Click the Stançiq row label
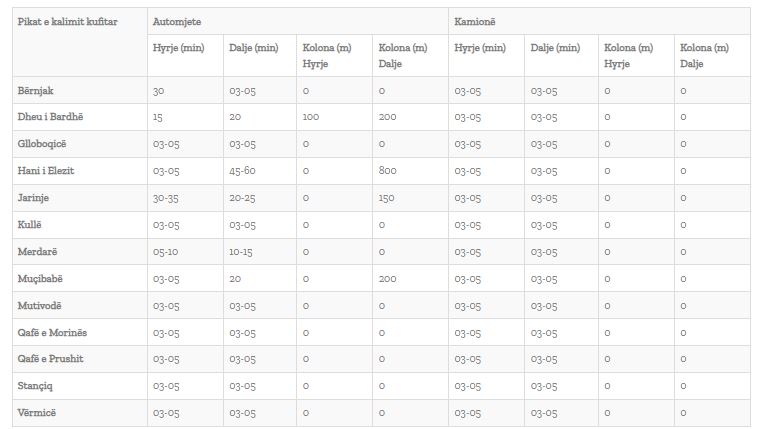 tap(37, 385)
